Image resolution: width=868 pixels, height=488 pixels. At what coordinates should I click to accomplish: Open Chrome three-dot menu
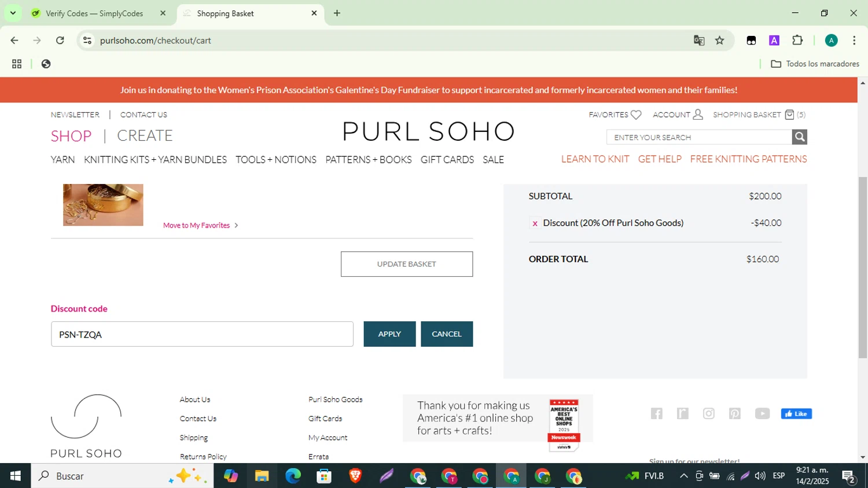[x=854, y=41]
